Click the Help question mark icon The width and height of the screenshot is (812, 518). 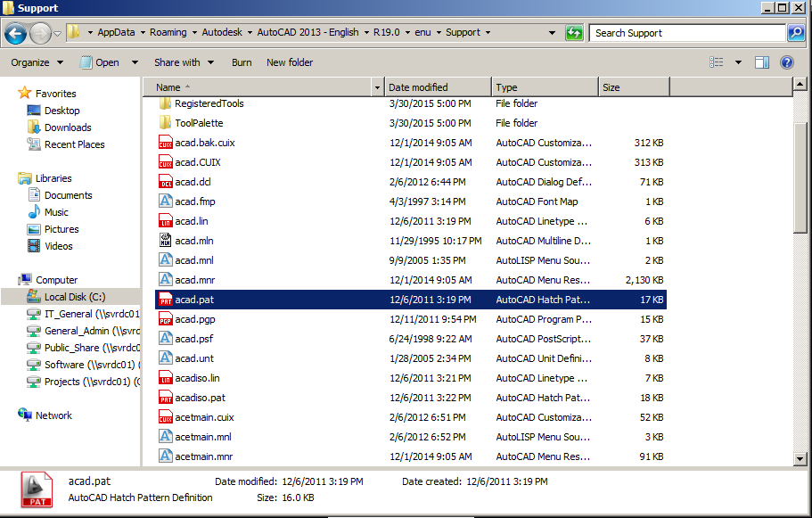(x=787, y=62)
